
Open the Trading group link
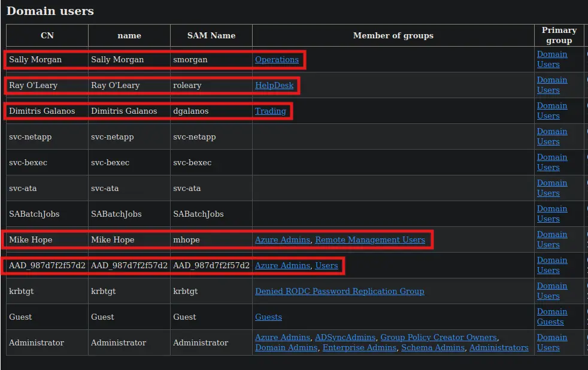coord(270,111)
